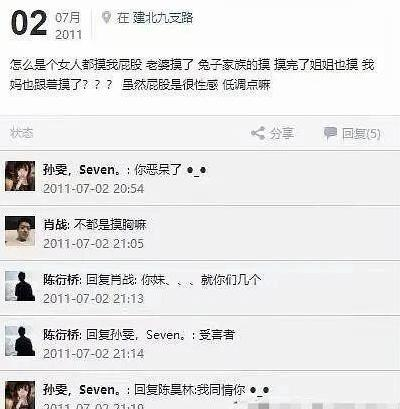Image resolution: width=400 pixels, height=409 pixels.
Task: Click timestamp 2011-07-02 21:05
Action: point(94,244)
